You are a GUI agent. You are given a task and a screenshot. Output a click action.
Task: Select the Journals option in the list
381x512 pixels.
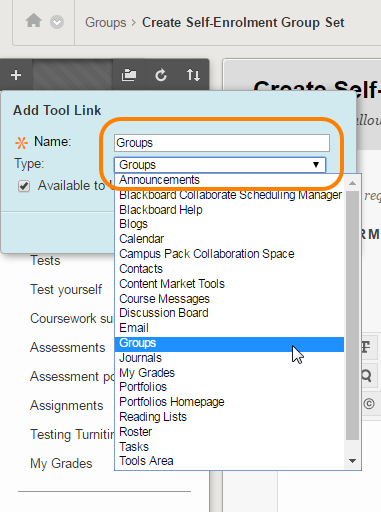click(140, 358)
